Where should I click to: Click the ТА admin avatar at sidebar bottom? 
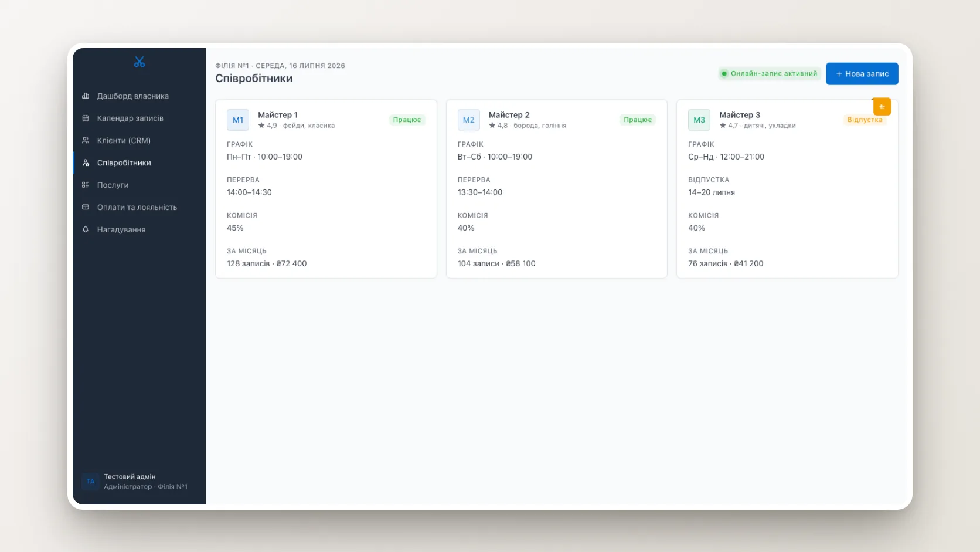(x=90, y=482)
